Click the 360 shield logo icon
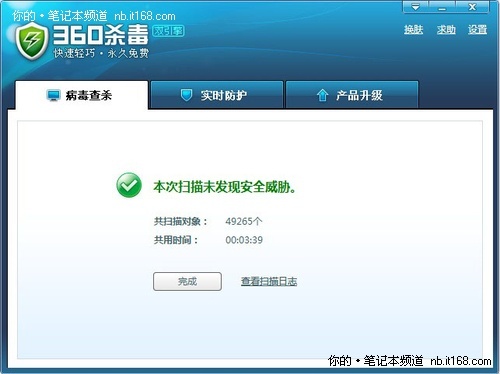The image size is (500, 374). point(32,41)
